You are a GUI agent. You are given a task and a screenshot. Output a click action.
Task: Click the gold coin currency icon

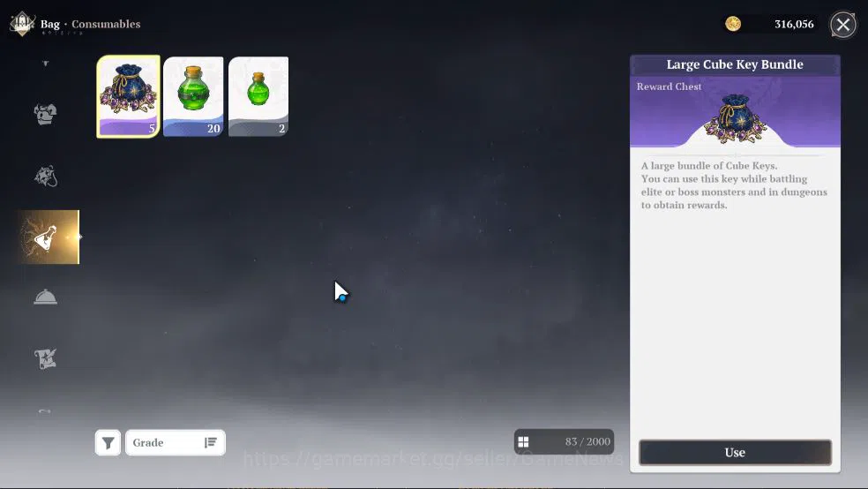point(733,24)
